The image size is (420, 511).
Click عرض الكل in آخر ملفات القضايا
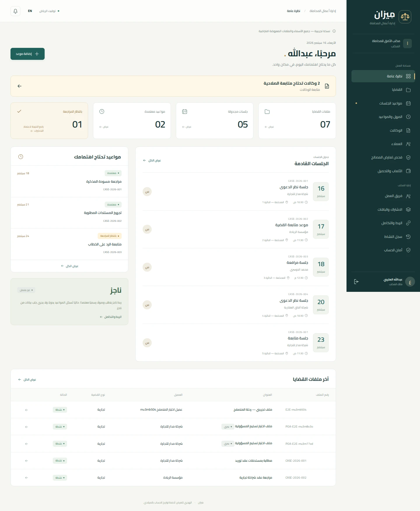pos(27,380)
